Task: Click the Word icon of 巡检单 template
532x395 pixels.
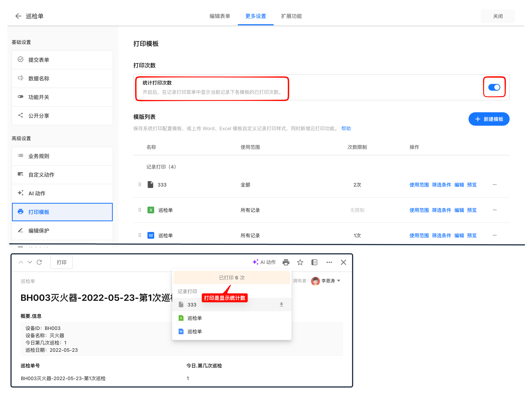Action: click(x=150, y=235)
